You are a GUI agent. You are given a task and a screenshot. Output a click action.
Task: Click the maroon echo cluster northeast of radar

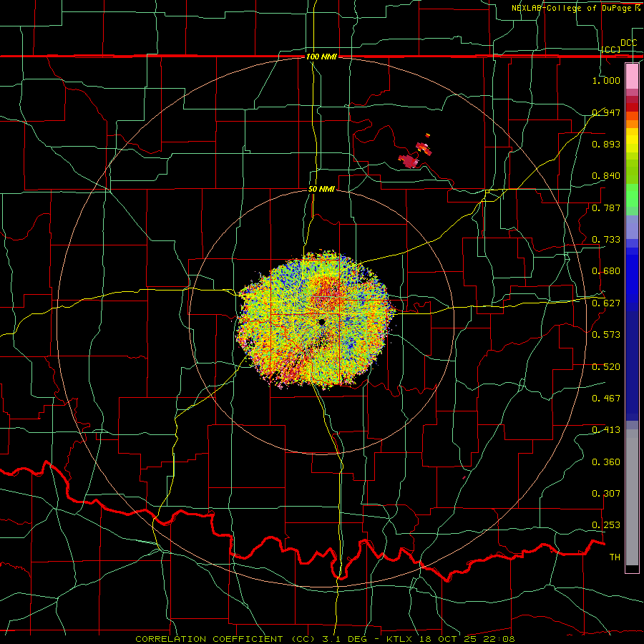[409, 160]
